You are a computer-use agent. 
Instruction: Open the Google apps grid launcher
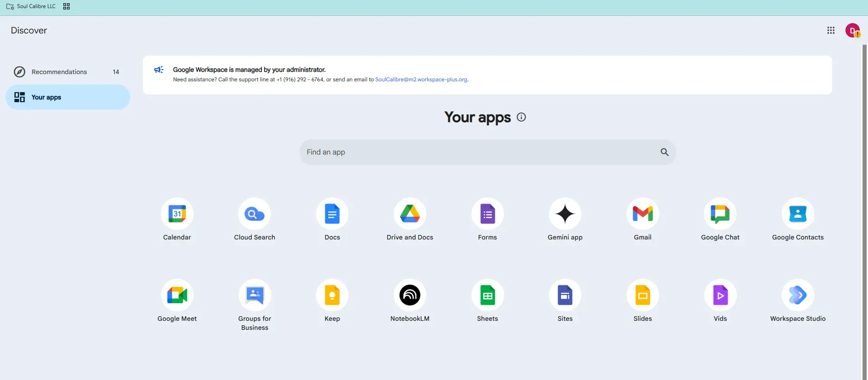pyautogui.click(x=831, y=30)
